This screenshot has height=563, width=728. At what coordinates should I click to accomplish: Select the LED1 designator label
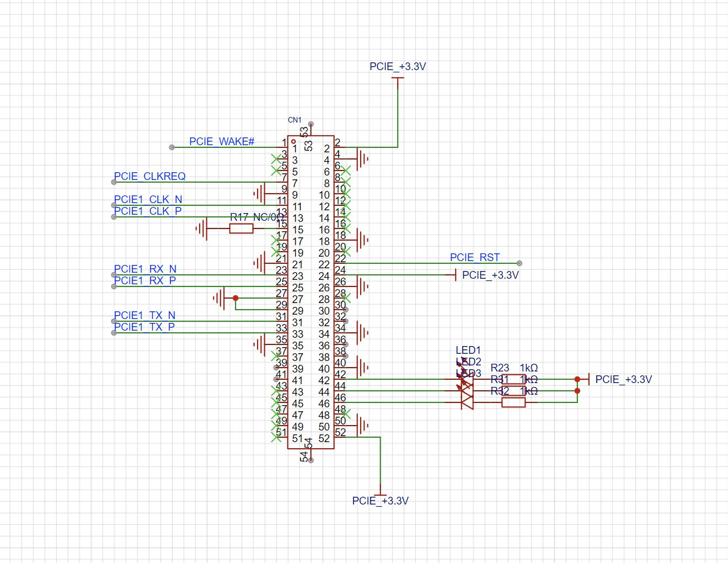[468, 350]
